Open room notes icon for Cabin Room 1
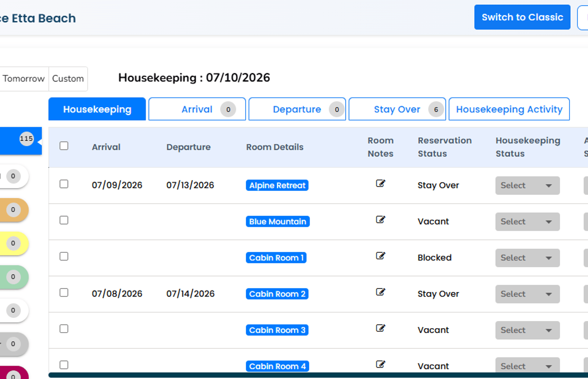The width and height of the screenshot is (588, 379). tap(380, 256)
